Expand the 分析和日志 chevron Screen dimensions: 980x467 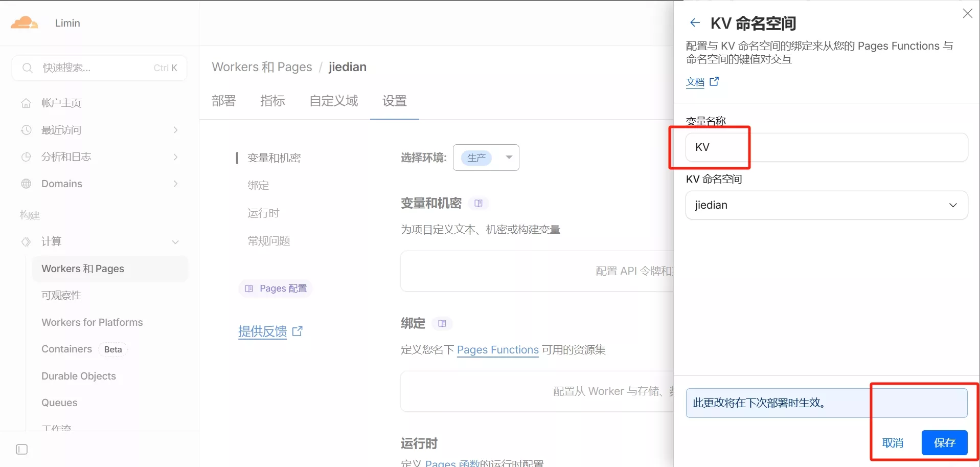(175, 157)
